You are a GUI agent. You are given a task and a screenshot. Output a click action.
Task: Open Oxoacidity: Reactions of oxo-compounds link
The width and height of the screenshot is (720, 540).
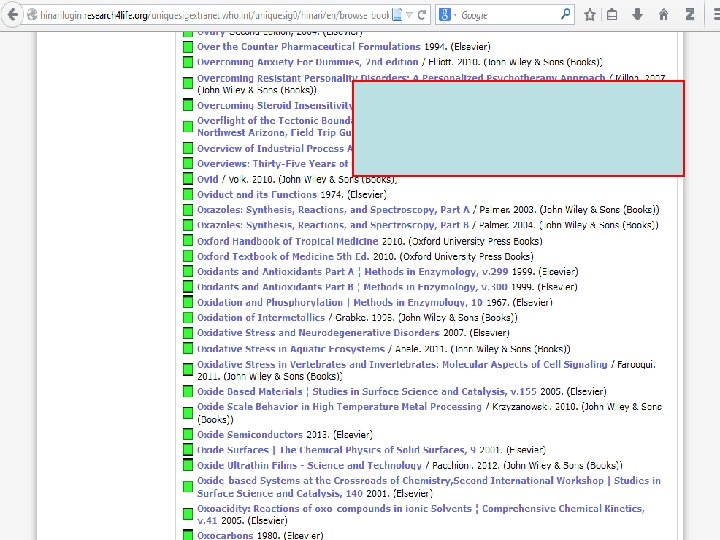(421, 514)
